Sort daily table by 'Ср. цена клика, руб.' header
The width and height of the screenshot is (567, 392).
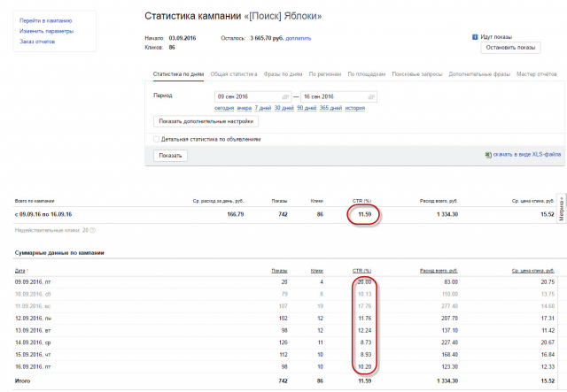pyautogui.click(x=533, y=271)
